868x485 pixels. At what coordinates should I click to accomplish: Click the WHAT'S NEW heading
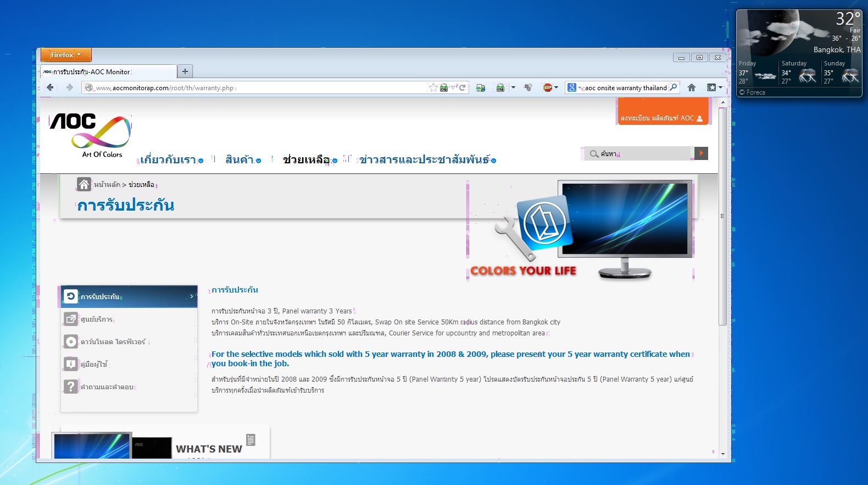(x=209, y=449)
